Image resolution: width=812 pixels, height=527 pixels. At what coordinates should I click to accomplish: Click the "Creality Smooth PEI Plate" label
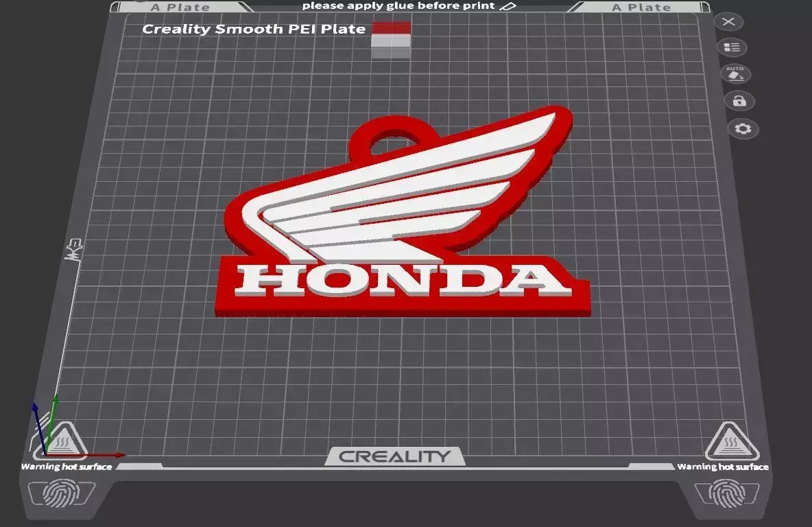(254, 29)
